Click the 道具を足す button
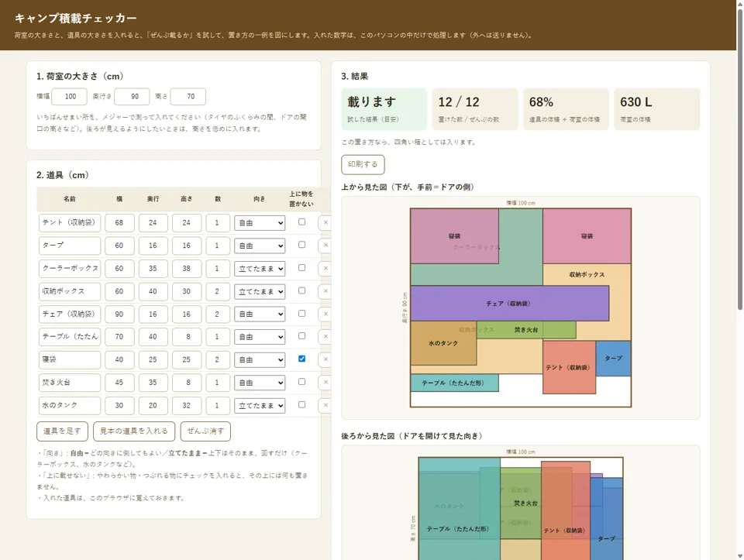The height and width of the screenshot is (560, 744). (x=62, y=431)
